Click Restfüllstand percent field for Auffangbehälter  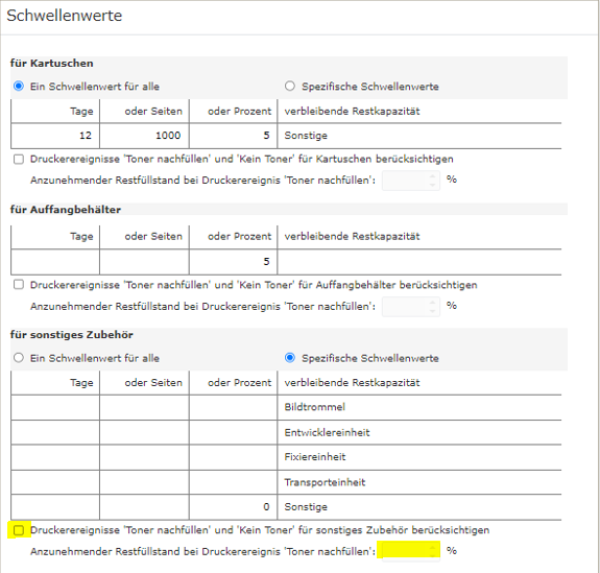[411, 306]
